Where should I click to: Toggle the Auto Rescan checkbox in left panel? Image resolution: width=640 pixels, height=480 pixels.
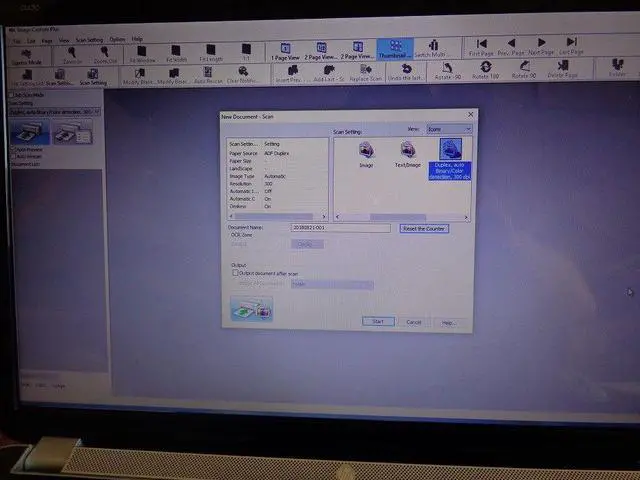pyautogui.click(x=13, y=156)
